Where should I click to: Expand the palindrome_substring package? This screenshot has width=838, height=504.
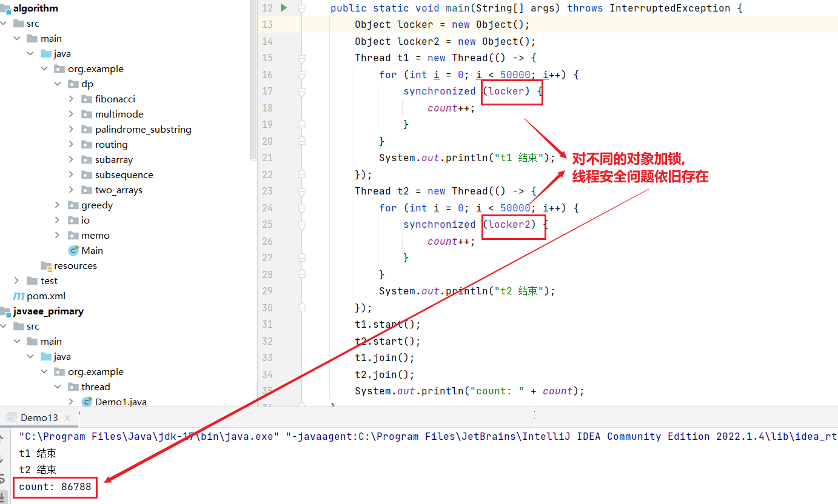click(x=72, y=129)
